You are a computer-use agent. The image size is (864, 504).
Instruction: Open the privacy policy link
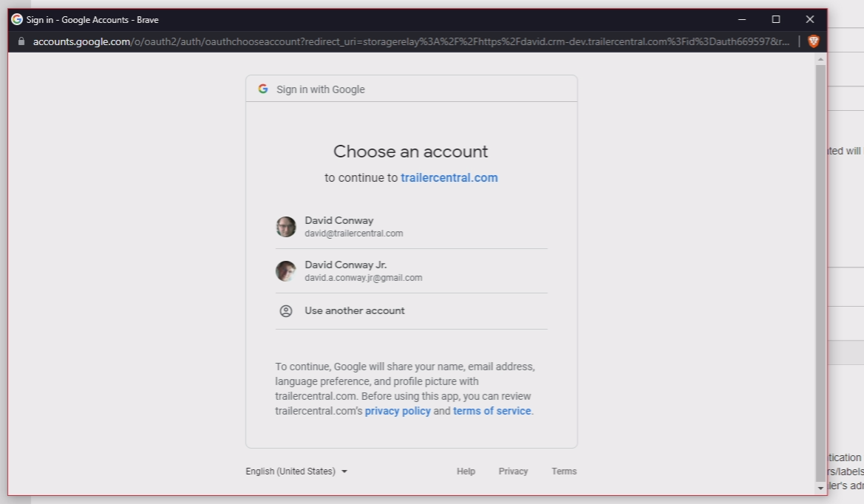point(398,411)
